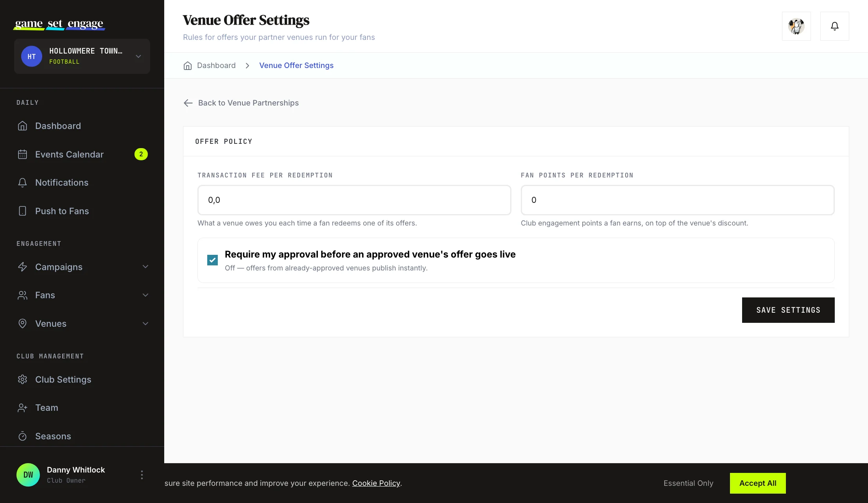Click the Venues label in the sidebar

(x=51, y=324)
